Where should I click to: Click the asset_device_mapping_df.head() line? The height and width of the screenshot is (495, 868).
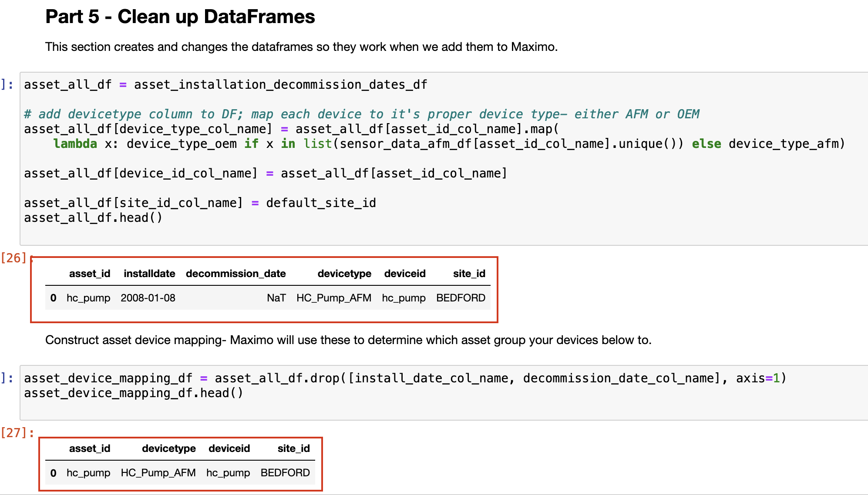point(134,393)
